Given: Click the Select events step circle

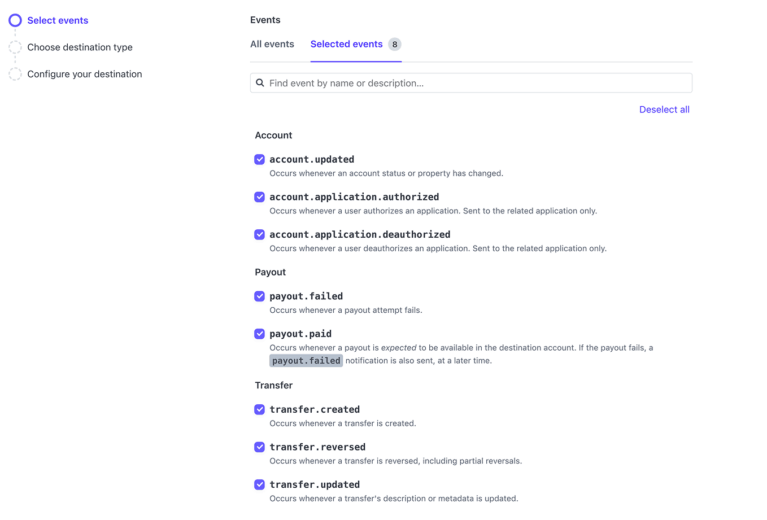Looking at the screenshot, I should pos(15,21).
